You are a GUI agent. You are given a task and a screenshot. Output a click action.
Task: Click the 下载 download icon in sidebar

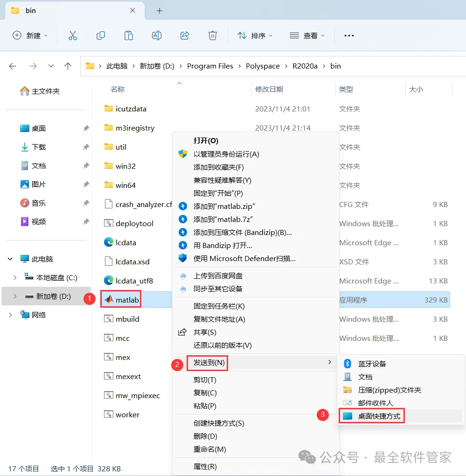24,147
